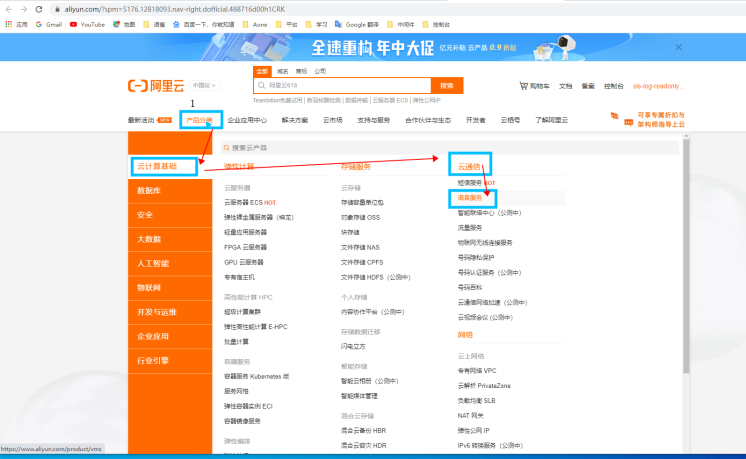Click the browser forward arrow

[x=24, y=9]
